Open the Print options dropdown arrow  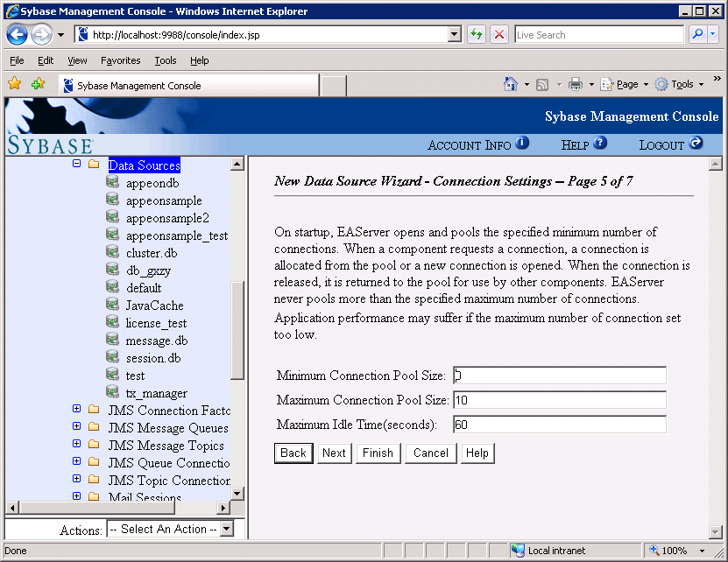tap(591, 84)
